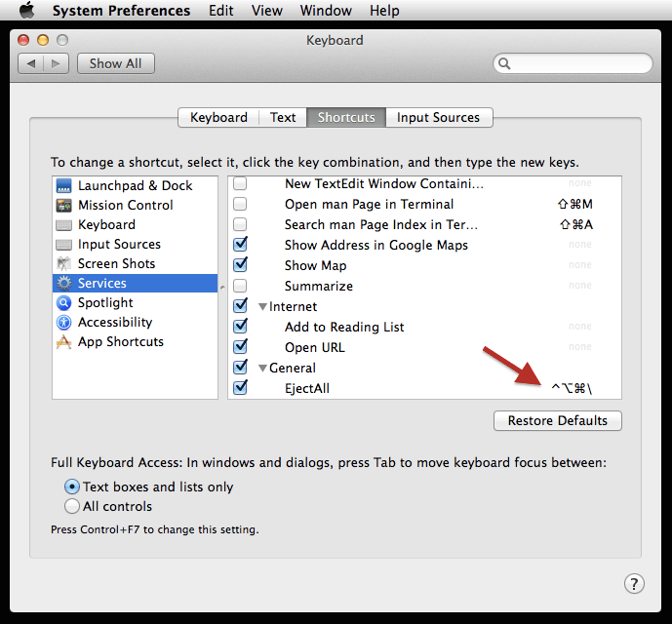Click the Keyboard category icon
The image size is (672, 624).
click(x=63, y=225)
